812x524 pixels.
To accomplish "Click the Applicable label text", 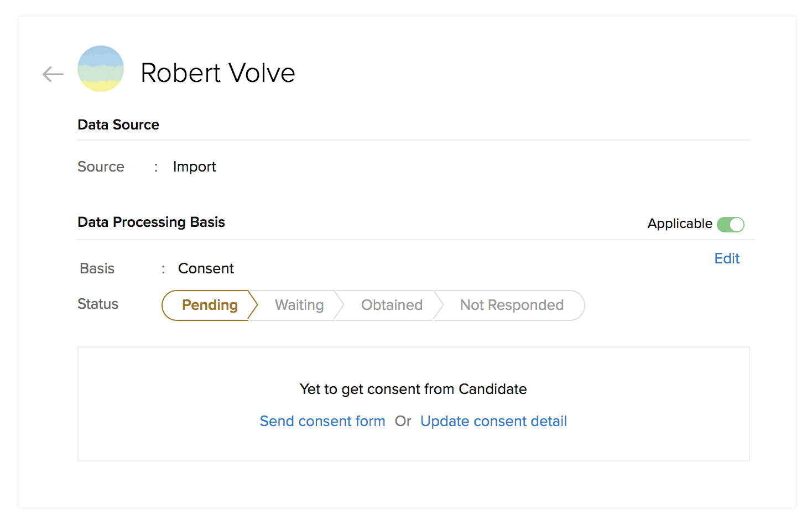I will (x=680, y=224).
